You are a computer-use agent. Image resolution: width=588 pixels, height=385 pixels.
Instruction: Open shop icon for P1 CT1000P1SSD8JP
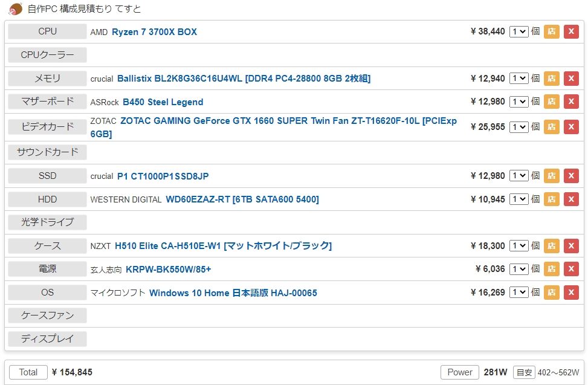point(551,176)
